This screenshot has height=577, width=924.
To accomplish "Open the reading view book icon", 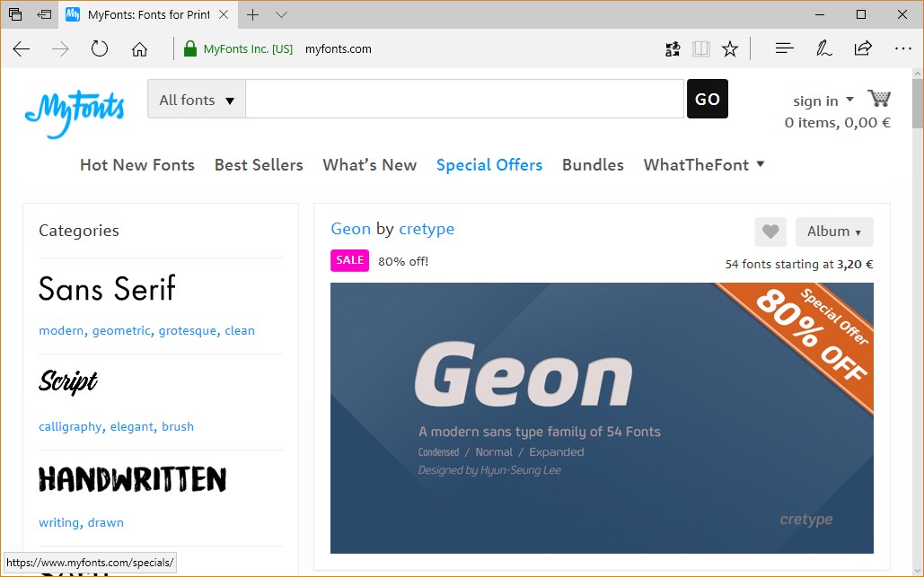I will pos(700,49).
